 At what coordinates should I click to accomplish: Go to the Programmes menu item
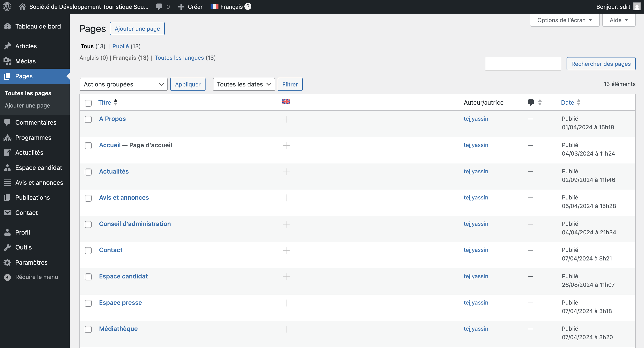point(33,138)
